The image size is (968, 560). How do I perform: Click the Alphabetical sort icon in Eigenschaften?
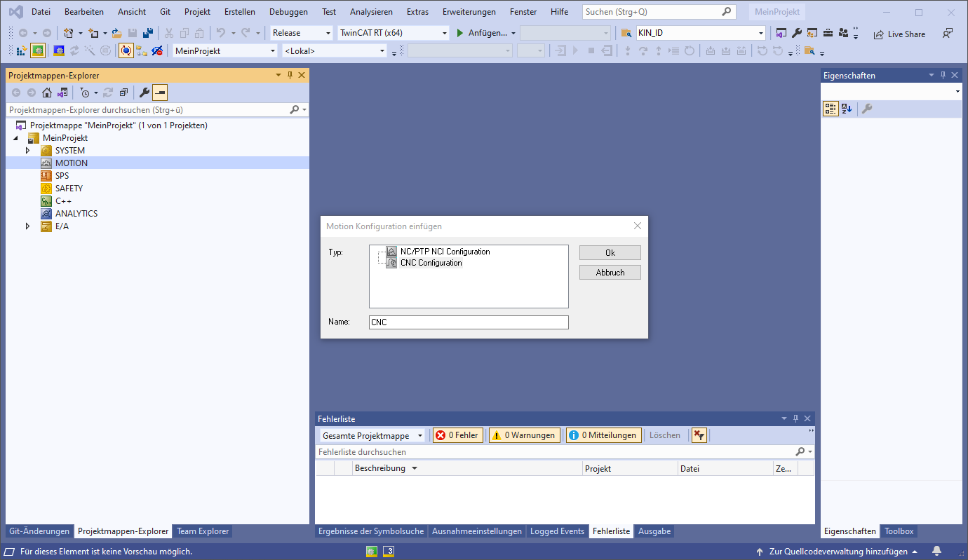click(847, 109)
